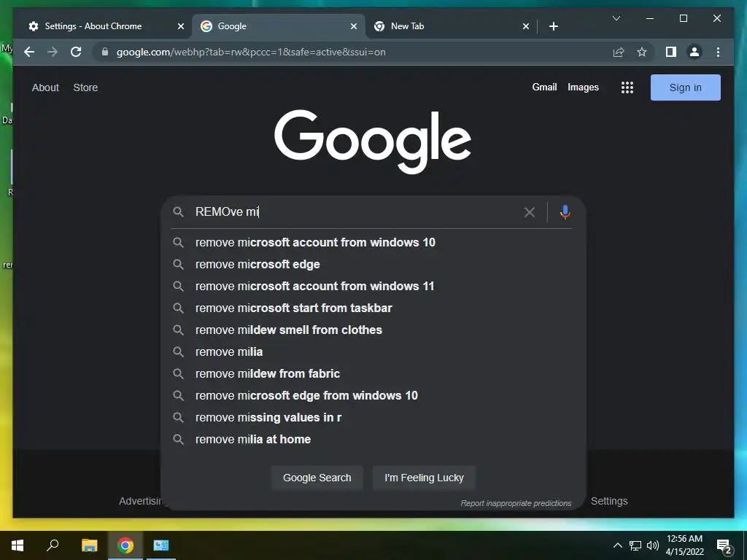This screenshot has width=747, height=560.
Task: Bookmark this page with the star icon
Action: coord(642,52)
